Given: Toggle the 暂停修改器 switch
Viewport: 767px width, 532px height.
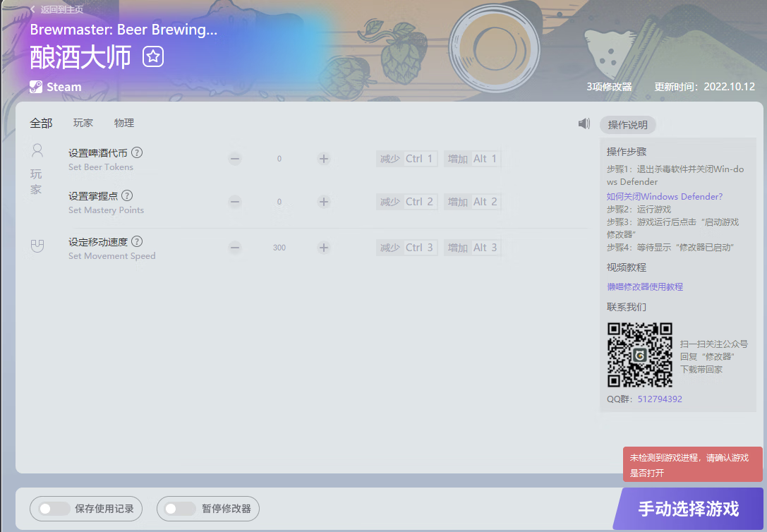Looking at the screenshot, I should [x=180, y=509].
